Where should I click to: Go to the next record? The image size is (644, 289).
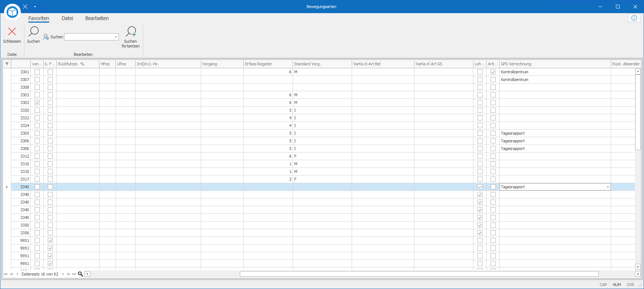[x=63, y=274]
